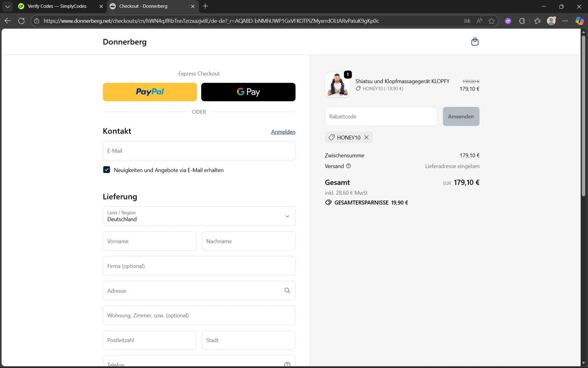Click the Express Checkout heading
This screenshot has width=588, height=368.
[x=199, y=73]
